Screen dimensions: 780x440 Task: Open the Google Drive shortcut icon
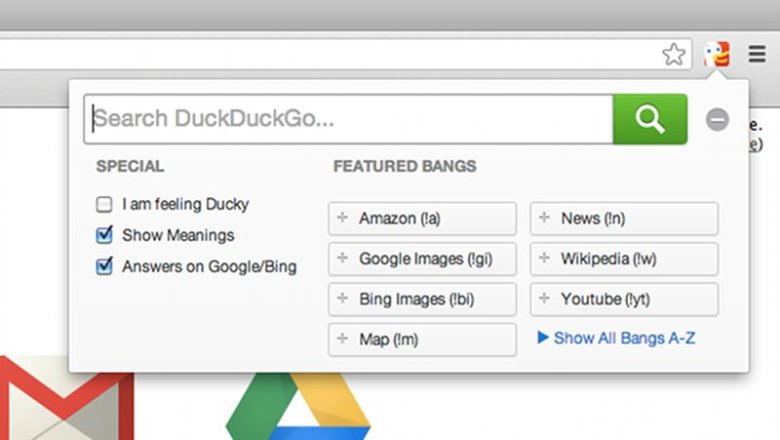(x=298, y=406)
